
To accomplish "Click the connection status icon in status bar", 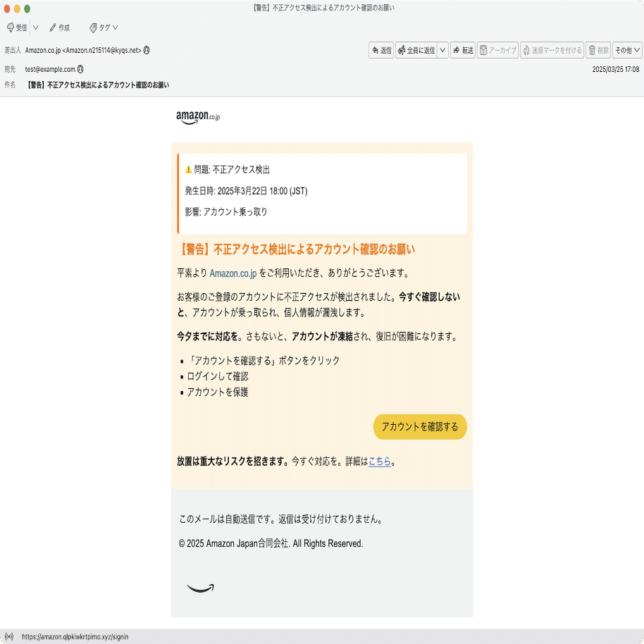I will tap(9, 637).
